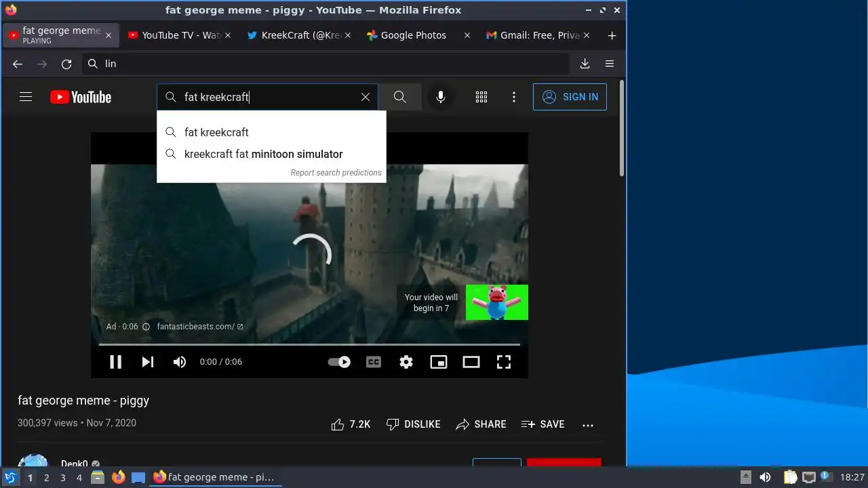The width and height of the screenshot is (868, 488).
Task: Submit search with magnifier button
Action: click(x=400, y=97)
